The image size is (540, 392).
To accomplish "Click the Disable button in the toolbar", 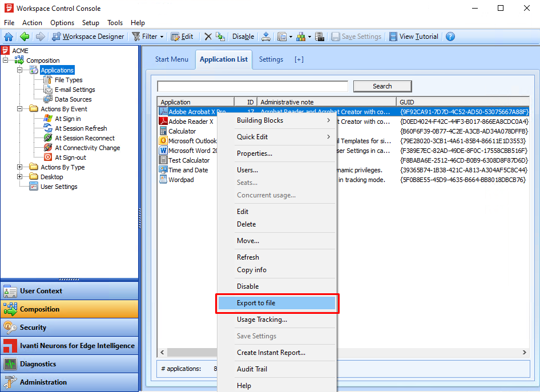I will coord(243,37).
